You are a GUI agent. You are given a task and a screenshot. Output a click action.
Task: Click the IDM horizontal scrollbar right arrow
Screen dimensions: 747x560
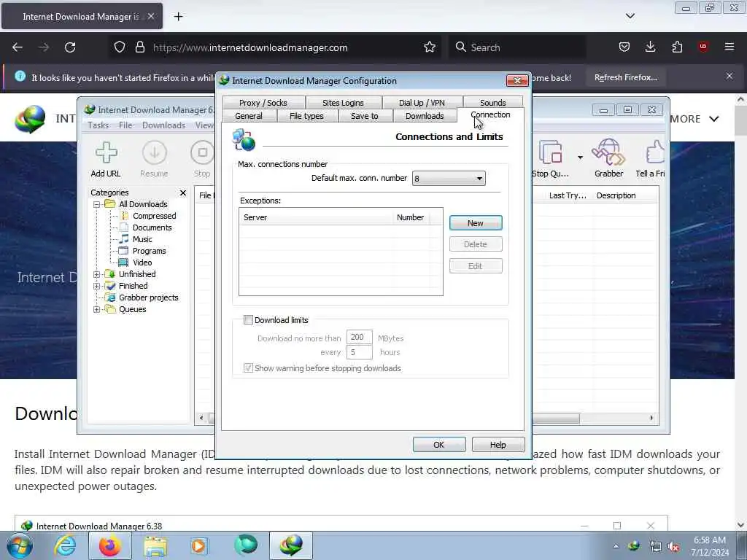651,418
